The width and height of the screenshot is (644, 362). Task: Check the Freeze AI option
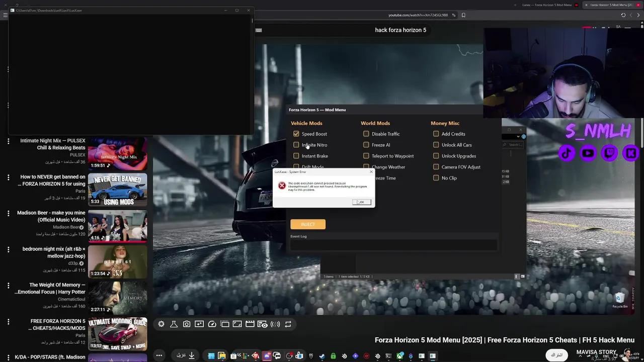(366, 145)
